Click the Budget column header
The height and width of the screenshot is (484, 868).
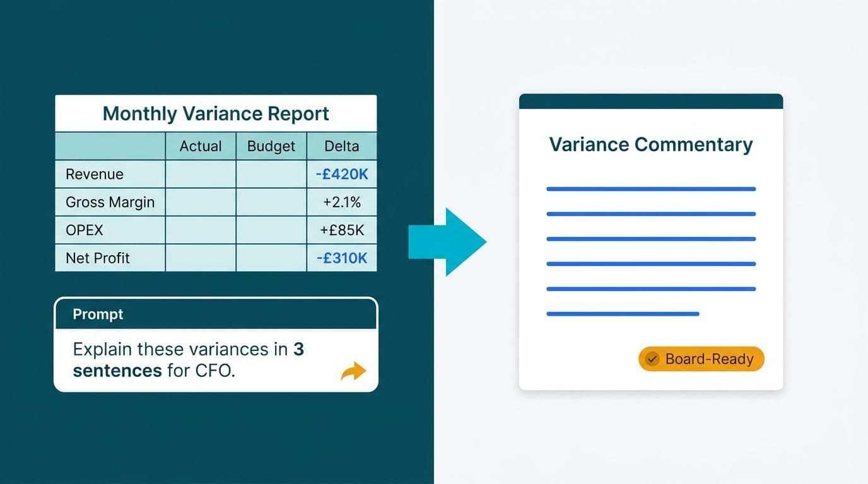pos(271,146)
